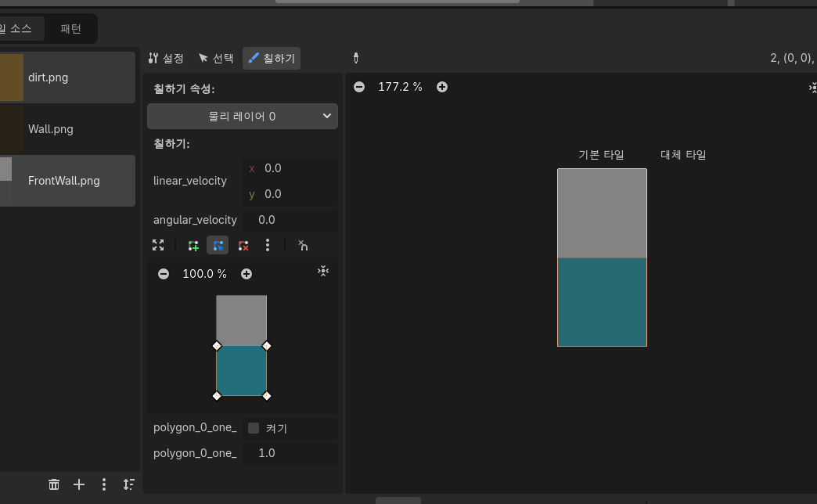Click the polygon bottom-left vertex handle
Screen dimensions: 817x504
(217, 396)
